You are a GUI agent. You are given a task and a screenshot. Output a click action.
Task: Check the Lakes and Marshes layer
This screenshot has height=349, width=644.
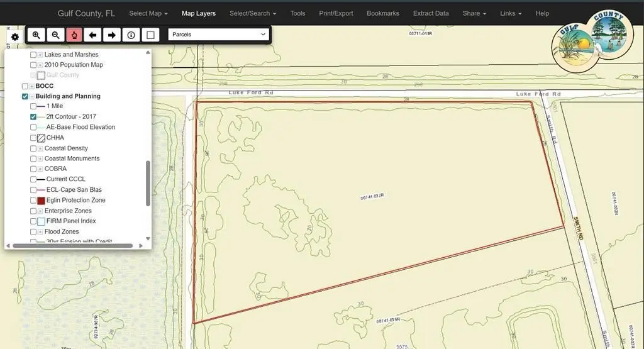point(33,55)
